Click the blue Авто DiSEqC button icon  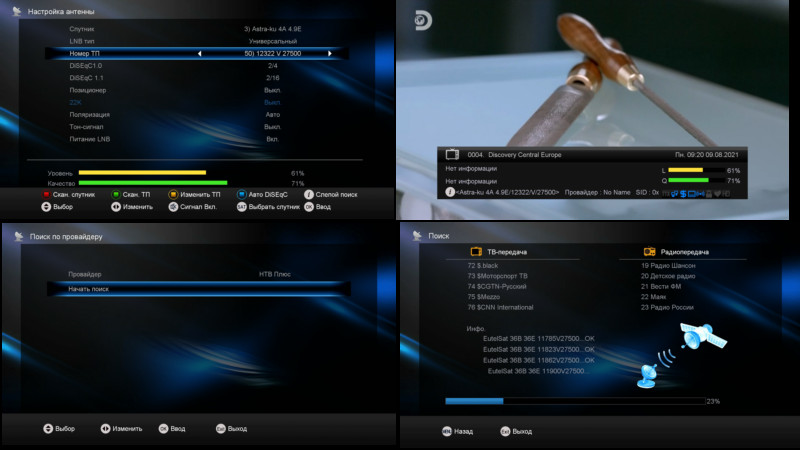pyautogui.click(x=241, y=194)
